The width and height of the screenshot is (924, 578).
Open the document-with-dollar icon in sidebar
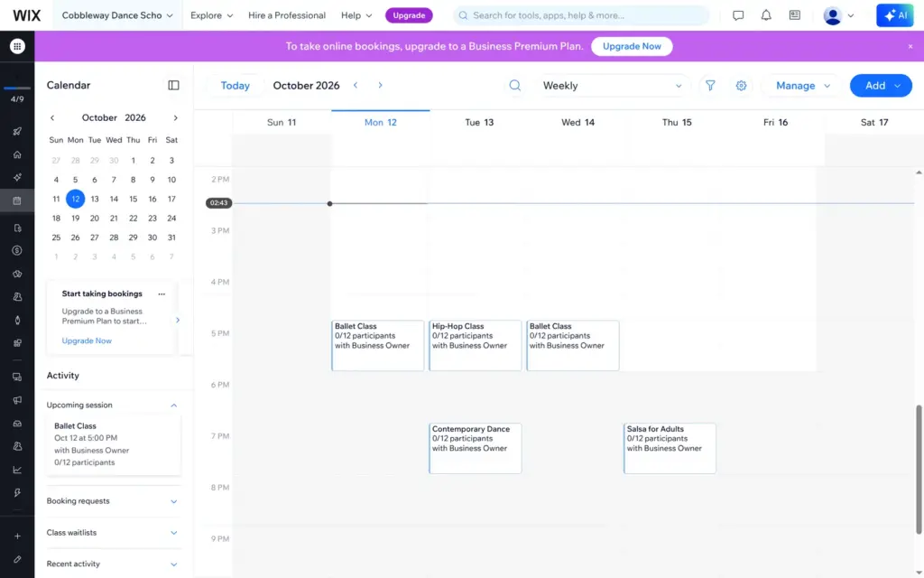pyautogui.click(x=17, y=228)
